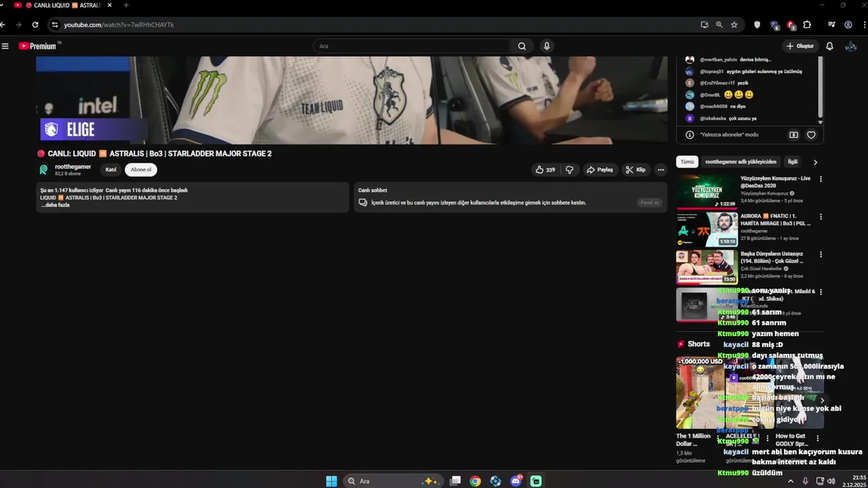Open the taskbar clock showing 21:55
Screen dimensions: 868x488
pos(854,481)
